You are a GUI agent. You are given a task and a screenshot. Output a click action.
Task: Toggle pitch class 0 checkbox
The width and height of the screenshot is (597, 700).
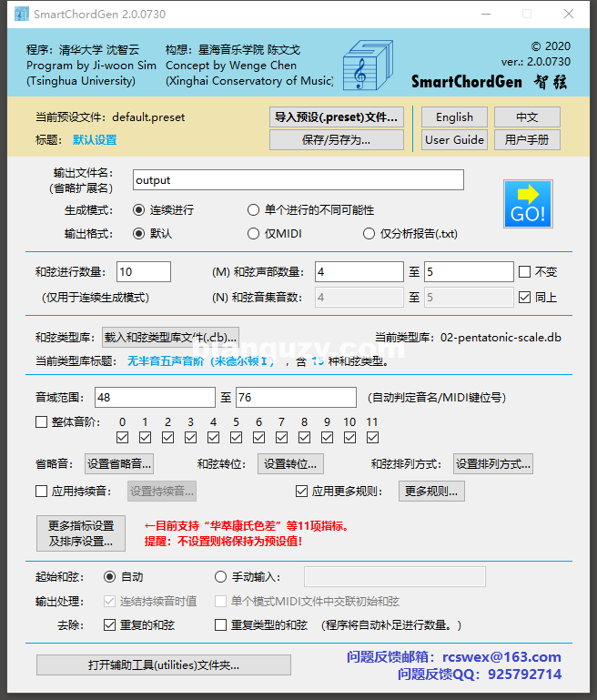[x=122, y=438]
